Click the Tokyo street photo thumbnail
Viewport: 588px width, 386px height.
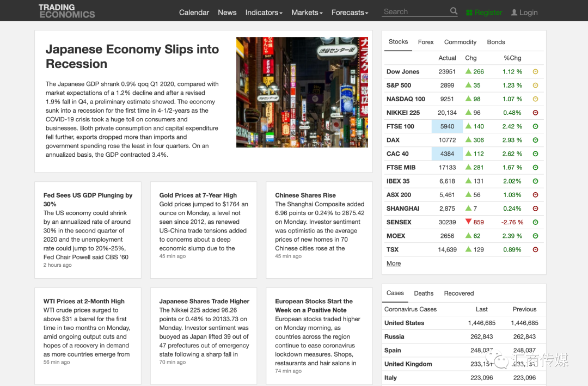302,92
